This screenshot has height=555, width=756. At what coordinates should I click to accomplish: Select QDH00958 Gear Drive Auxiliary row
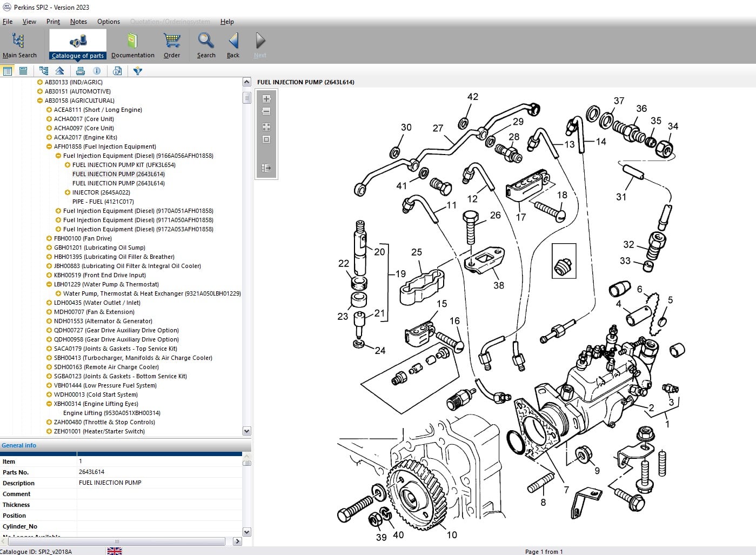pos(116,339)
